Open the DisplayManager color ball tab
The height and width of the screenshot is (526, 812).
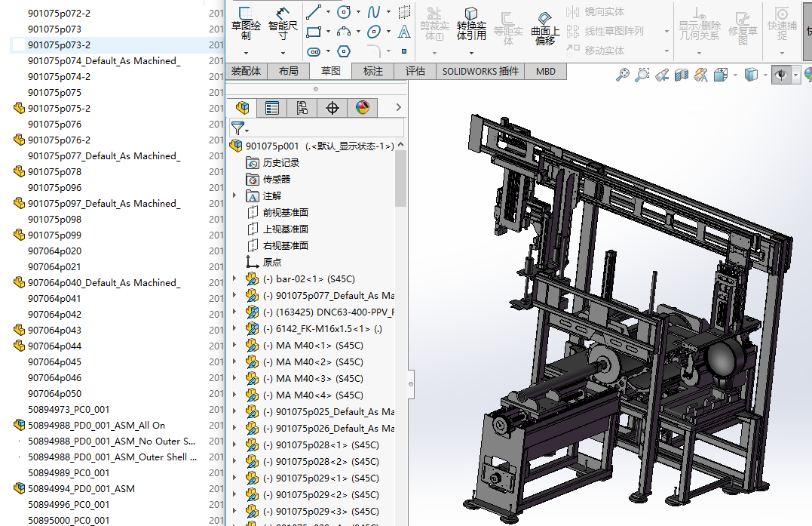[363, 108]
